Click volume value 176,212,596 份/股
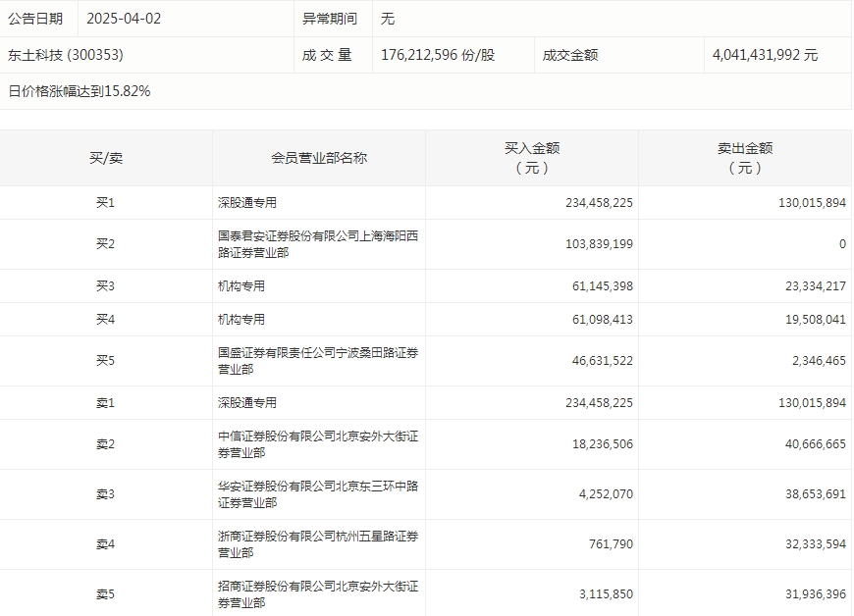The image size is (854, 616). click(438, 55)
